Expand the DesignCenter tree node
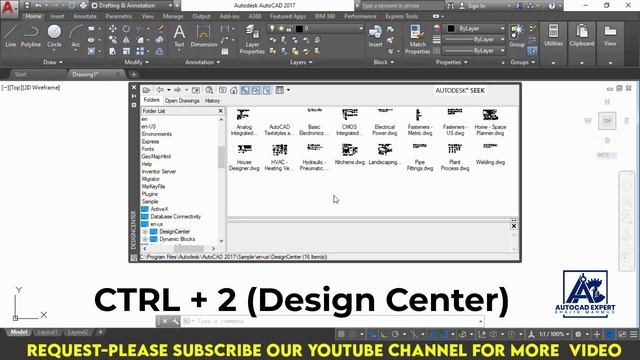640x360 pixels. 145,231
